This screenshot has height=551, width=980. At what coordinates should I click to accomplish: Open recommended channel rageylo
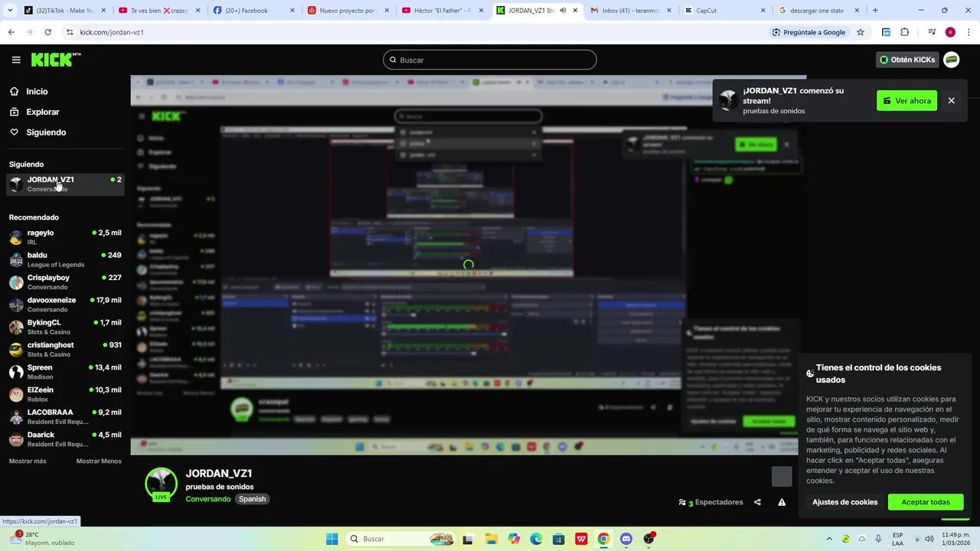point(65,237)
